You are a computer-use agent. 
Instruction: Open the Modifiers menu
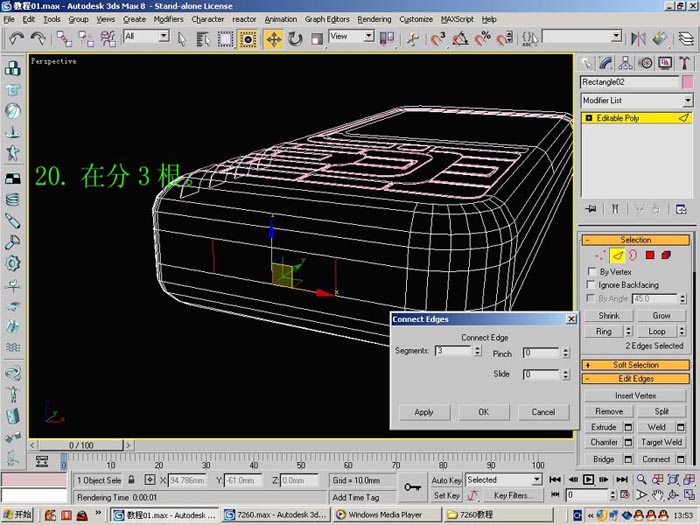tap(168, 19)
